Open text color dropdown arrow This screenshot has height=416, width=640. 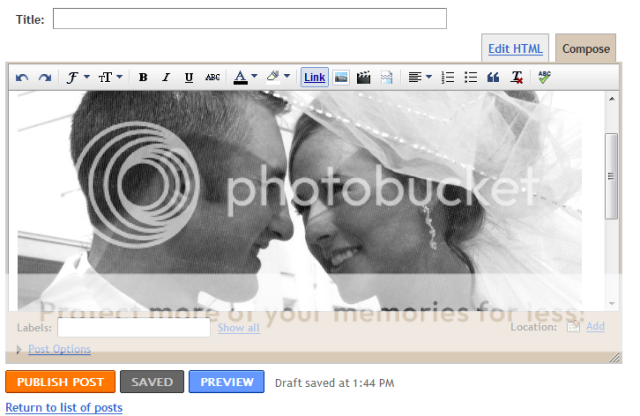pyautogui.click(x=254, y=76)
